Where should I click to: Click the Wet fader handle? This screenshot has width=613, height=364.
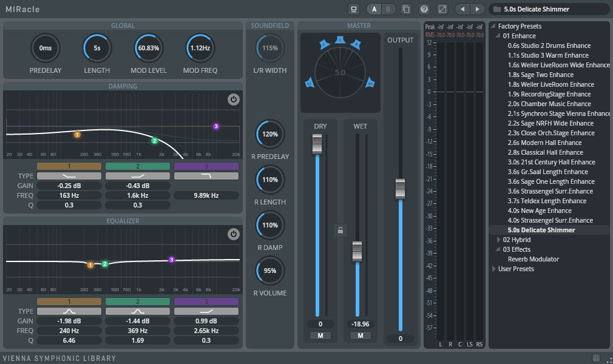tap(357, 251)
